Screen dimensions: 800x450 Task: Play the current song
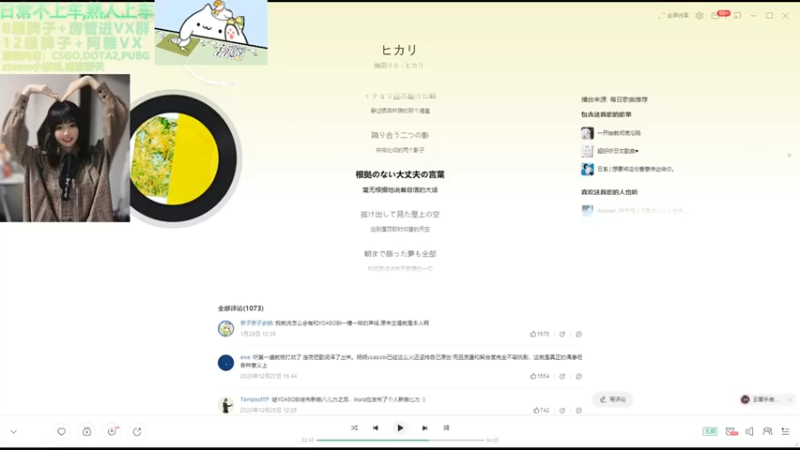click(400, 428)
